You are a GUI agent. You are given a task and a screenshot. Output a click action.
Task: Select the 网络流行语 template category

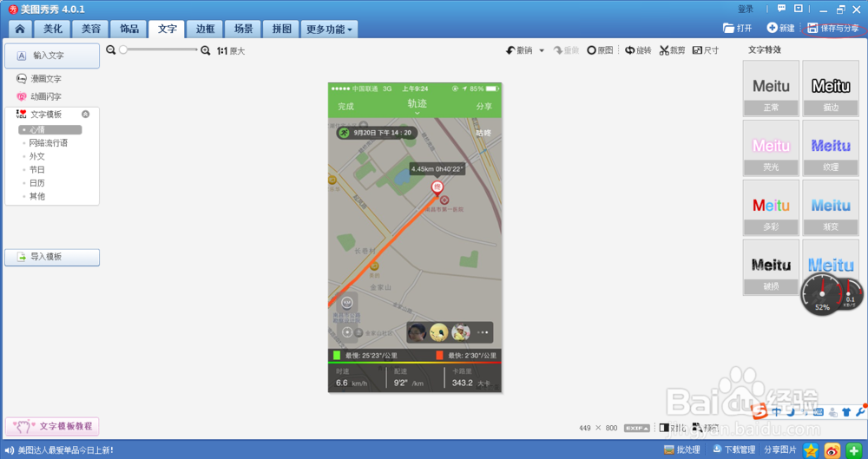click(48, 143)
